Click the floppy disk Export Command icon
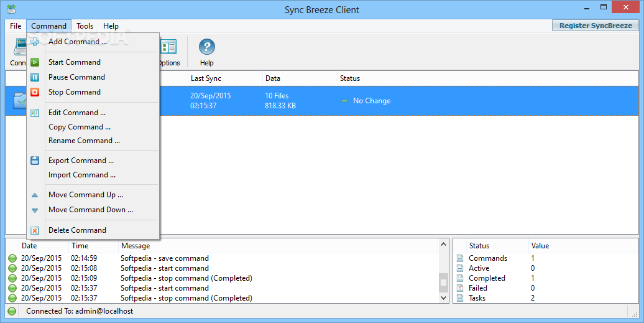644x323 pixels. pyautogui.click(x=35, y=161)
